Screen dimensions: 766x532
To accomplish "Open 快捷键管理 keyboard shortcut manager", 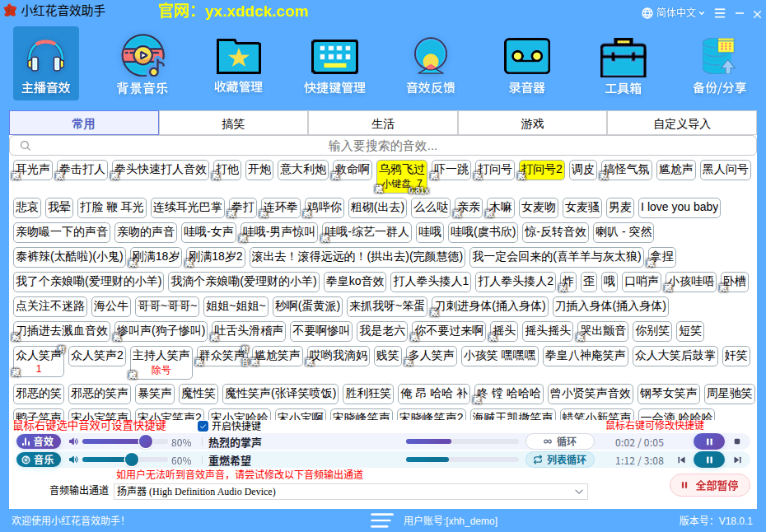I will click(x=334, y=64).
